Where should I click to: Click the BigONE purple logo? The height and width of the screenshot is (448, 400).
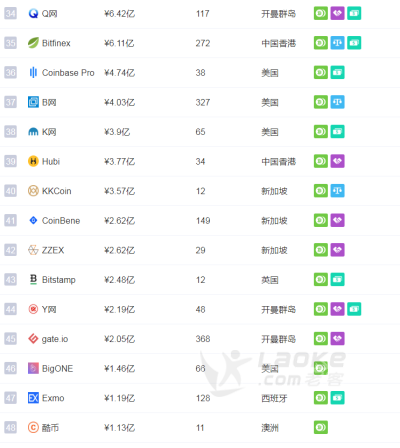33,368
